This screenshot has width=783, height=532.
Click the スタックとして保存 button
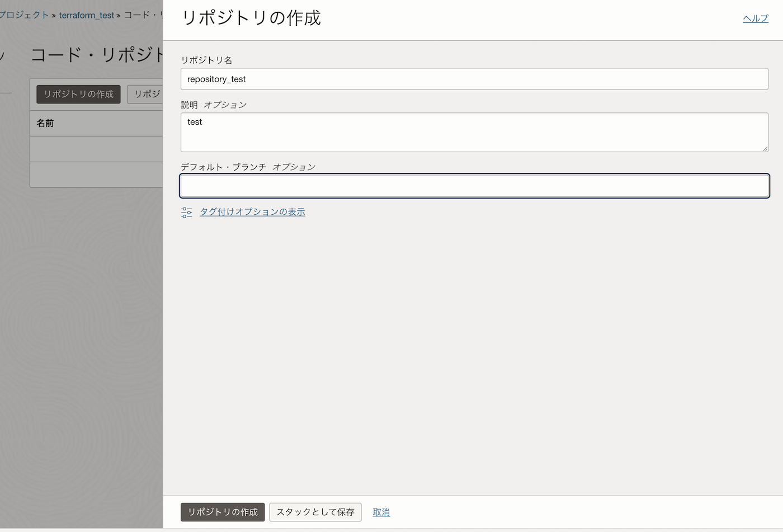coord(315,512)
